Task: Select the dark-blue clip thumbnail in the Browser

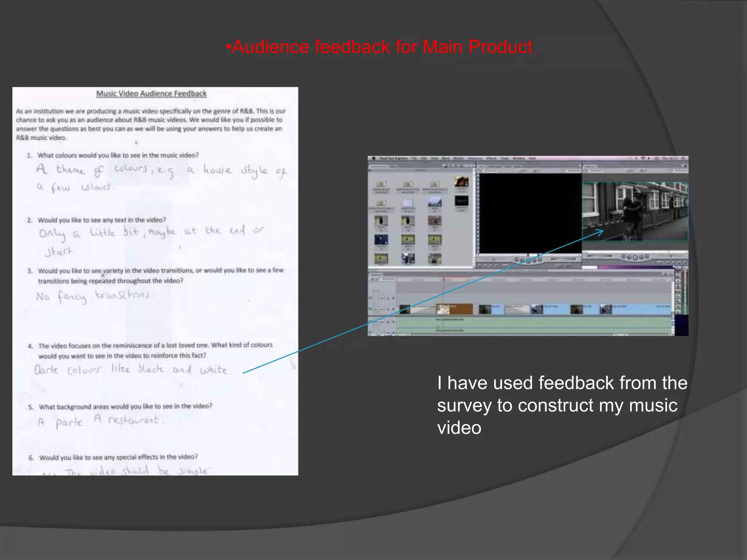Action: tap(381, 240)
